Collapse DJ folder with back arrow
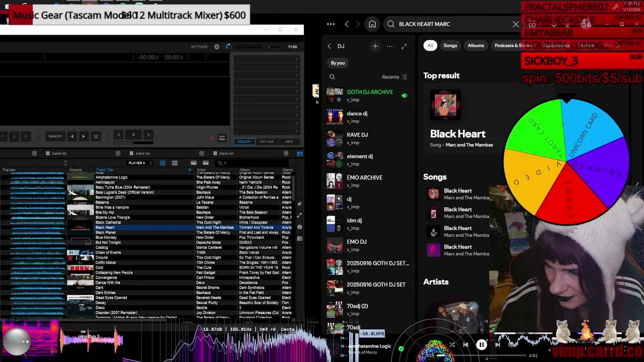This screenshot has height=362, width=644. pos(329,46)
